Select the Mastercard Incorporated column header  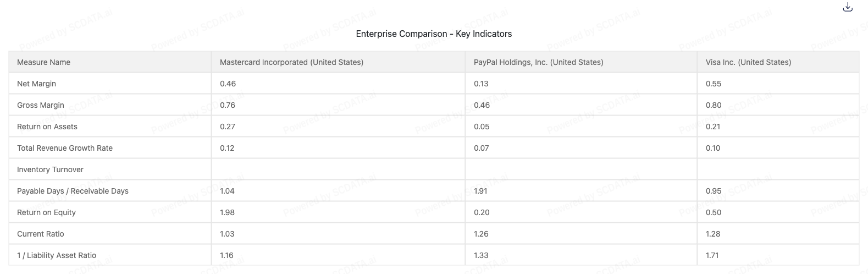point(291,62)
